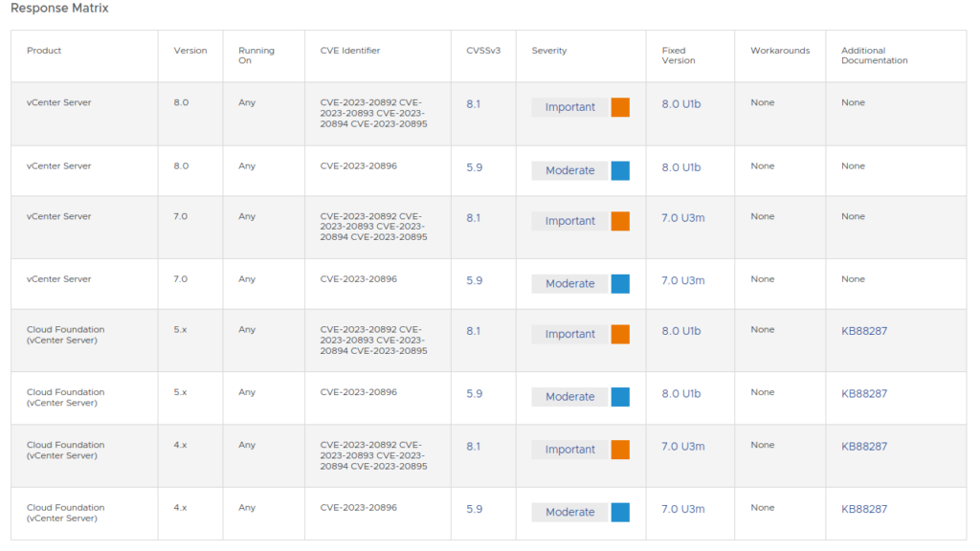980x551 pixels.
Task: Select CVE-2023-20896 text in Cloud Foundation 5.x row
Action: point(358,392)
